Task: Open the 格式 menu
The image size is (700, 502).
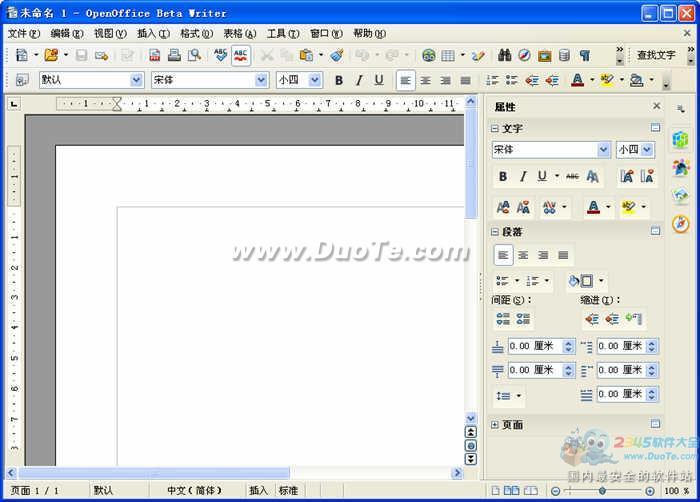Action: (x=196, y=33)
